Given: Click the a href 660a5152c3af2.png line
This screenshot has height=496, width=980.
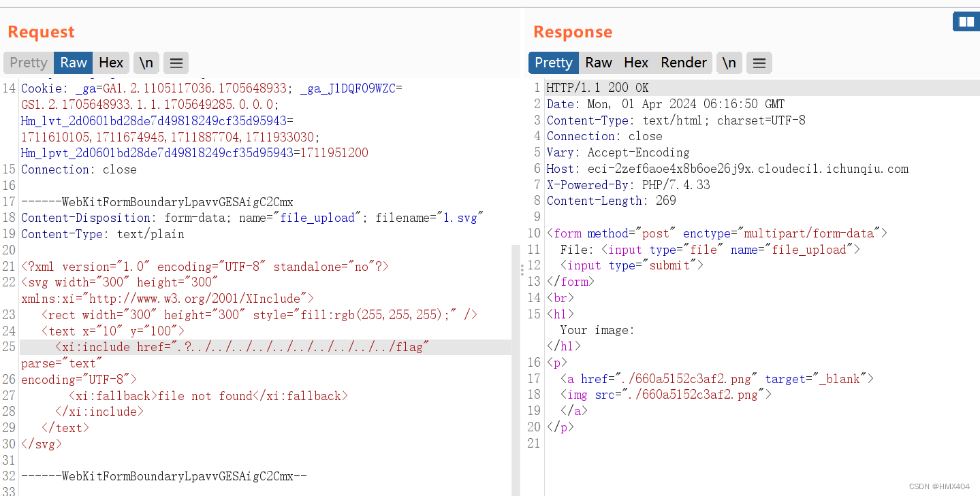Looking at the screenshot, I should (716, 379).
